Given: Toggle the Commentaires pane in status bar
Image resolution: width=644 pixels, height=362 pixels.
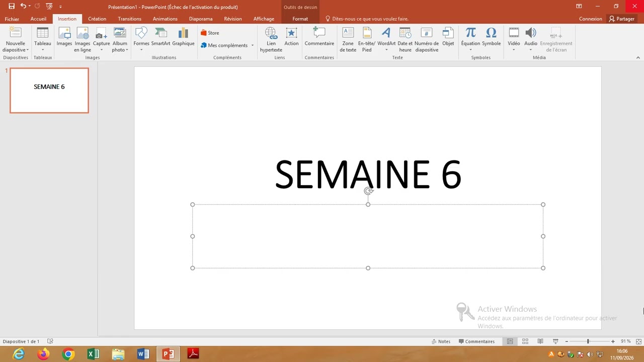Looking at the screenshot, I should 476,341.
